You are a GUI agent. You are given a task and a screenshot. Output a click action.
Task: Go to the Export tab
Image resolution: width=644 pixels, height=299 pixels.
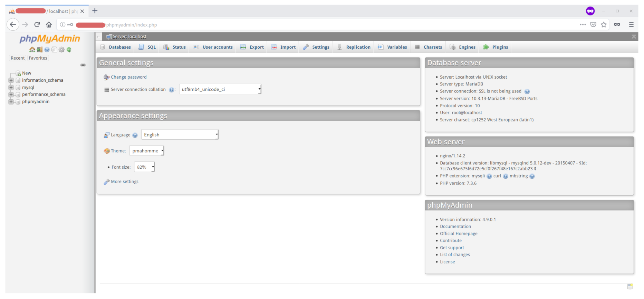click(252, 47)
